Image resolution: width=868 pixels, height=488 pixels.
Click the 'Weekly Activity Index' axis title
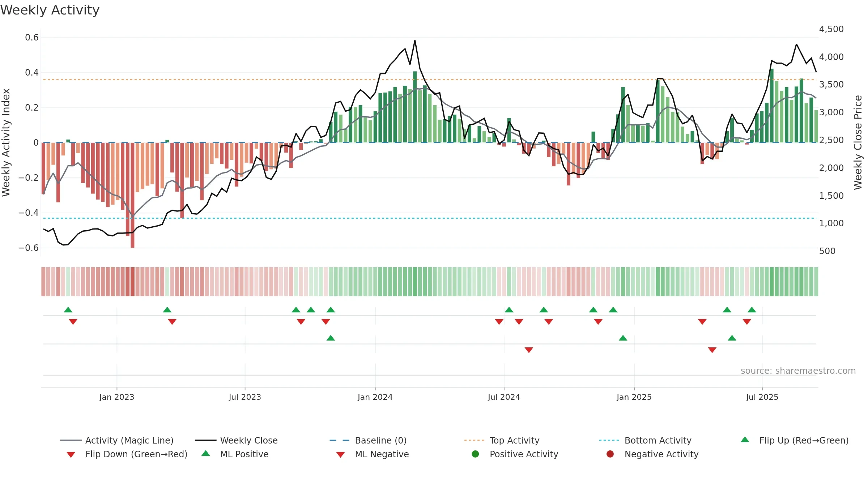pos(6,142)
